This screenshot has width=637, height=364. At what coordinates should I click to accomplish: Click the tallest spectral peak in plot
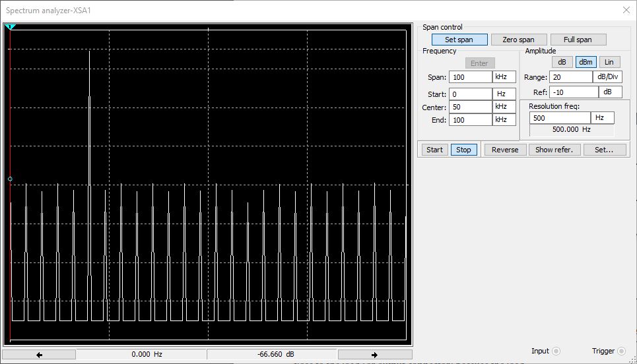89,52
